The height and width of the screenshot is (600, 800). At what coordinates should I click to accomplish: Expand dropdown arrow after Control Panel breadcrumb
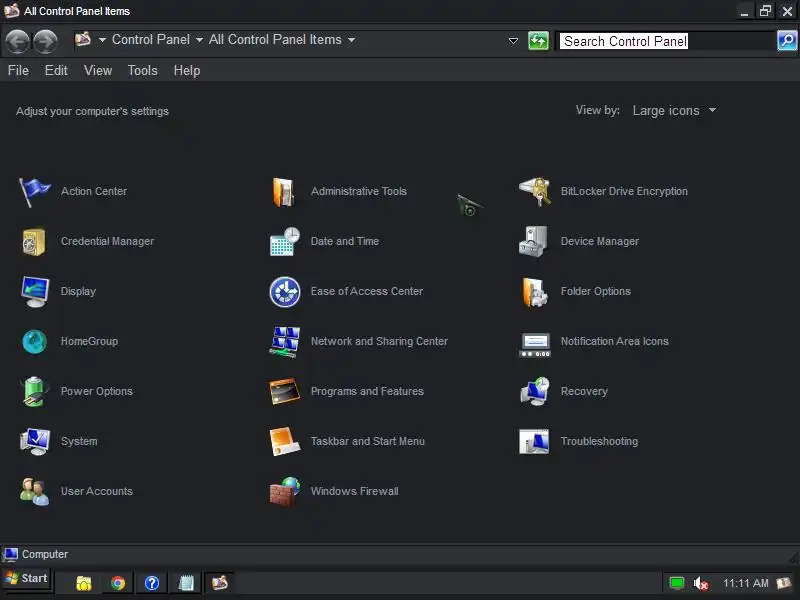tap(199, 40)
